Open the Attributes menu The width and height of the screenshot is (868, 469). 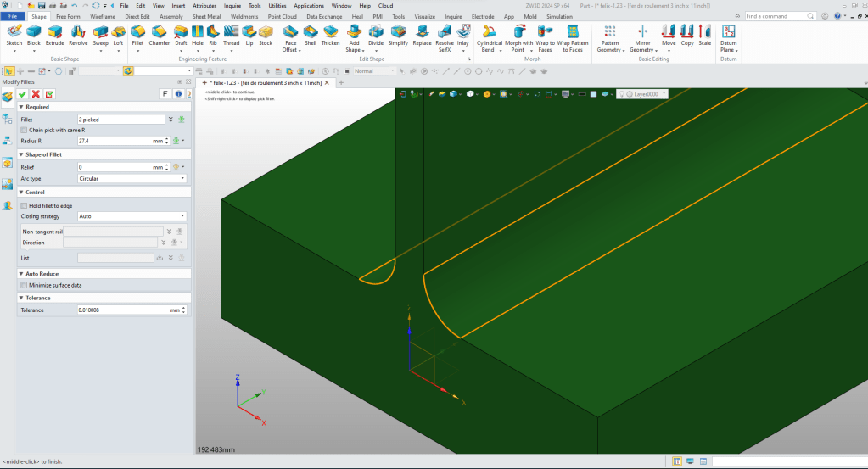(x=204, y=5)
